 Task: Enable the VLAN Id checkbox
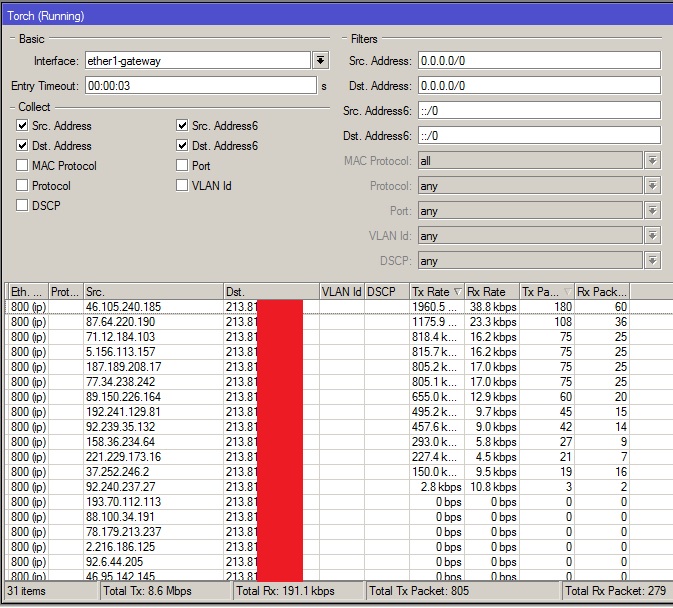click(x=182, y=186)
